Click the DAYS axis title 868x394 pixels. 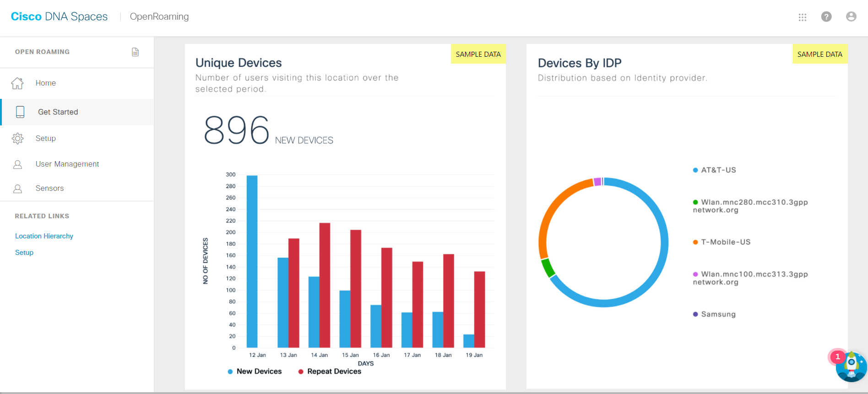pyautogui.click(x=366, y=363)
